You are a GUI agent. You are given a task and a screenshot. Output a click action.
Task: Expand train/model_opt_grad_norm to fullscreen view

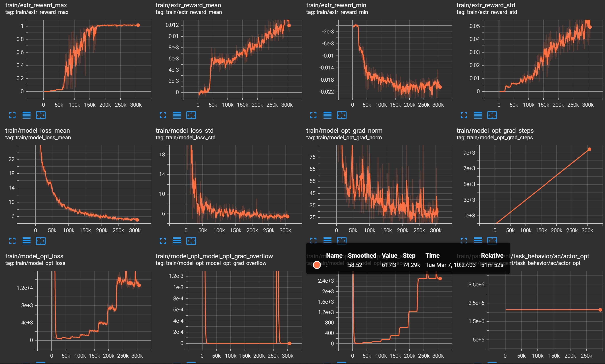313,241
